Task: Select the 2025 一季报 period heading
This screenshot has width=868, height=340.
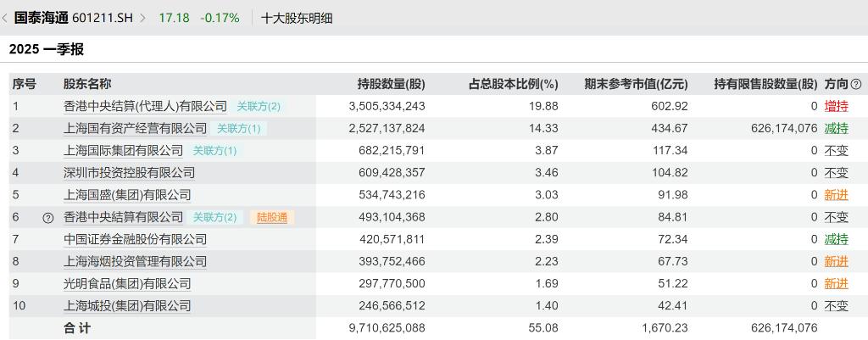Action: tap(47, 49)
